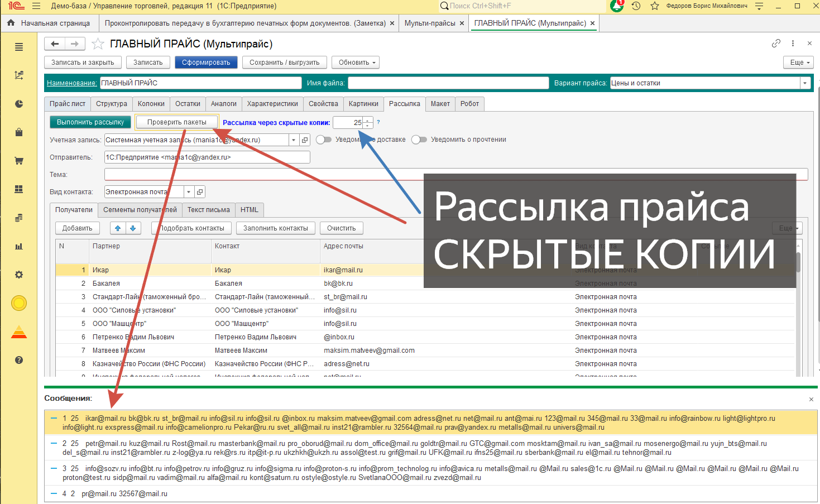This screenshot has width=820, height=504.
Task: Navigate forward with the right arrow
Action: (x=75, y=44)
